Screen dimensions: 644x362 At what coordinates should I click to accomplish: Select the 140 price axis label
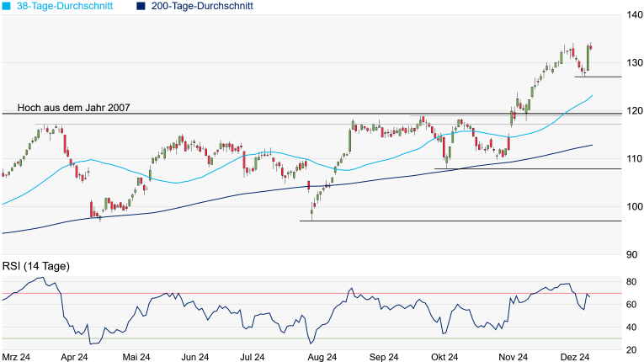633,15
